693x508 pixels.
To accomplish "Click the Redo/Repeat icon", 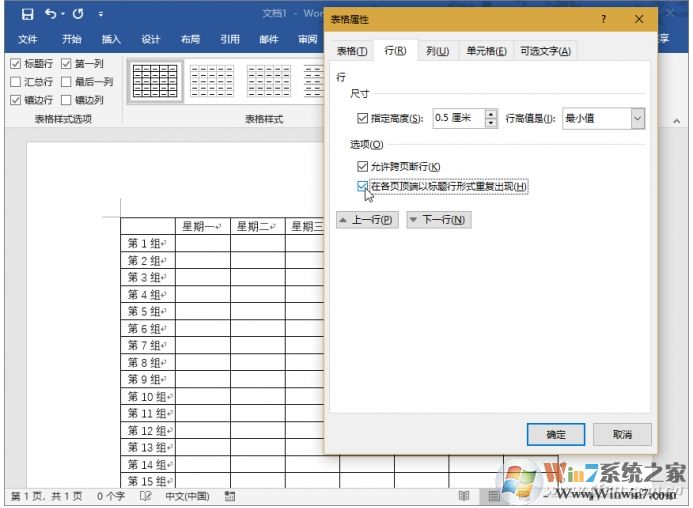I will tap(78, 14).
